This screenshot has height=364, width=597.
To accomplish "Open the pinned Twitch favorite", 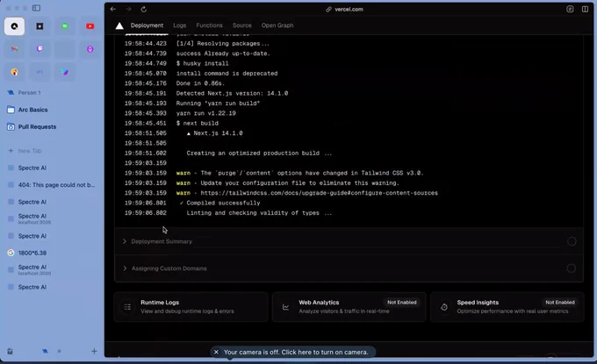I will pos(40,49).
